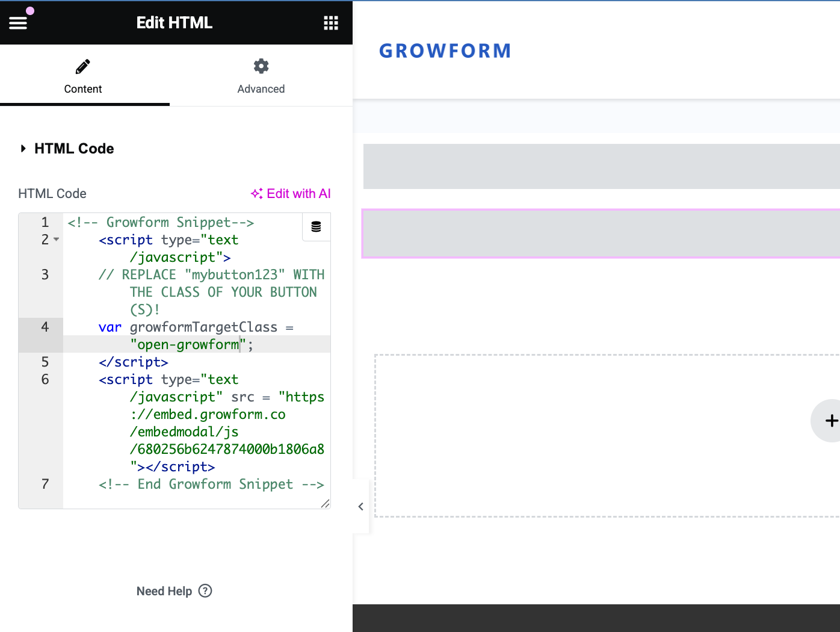The height and width of the screenshot is (632, 840).
Task: Collapse the HTML Code section triangle
Action: 23,149
